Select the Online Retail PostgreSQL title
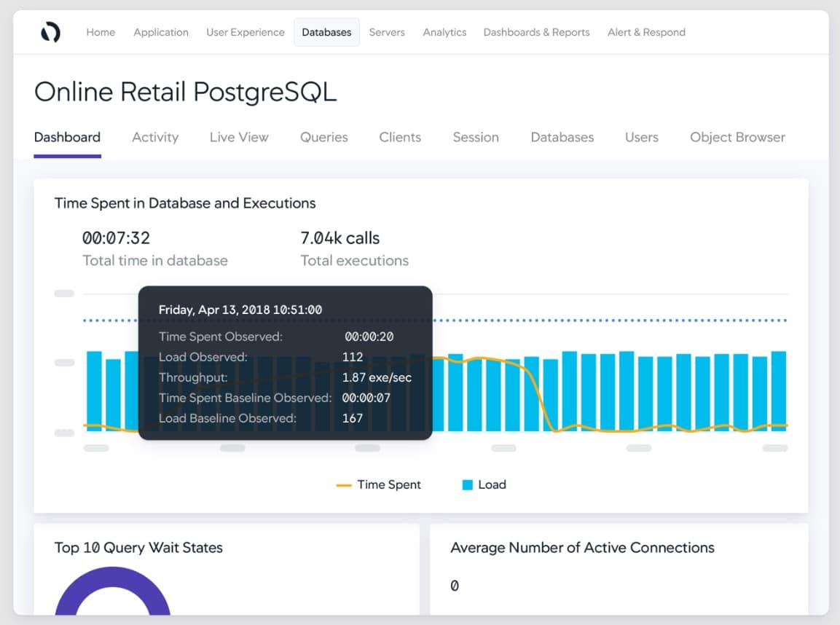 (185, 92)
